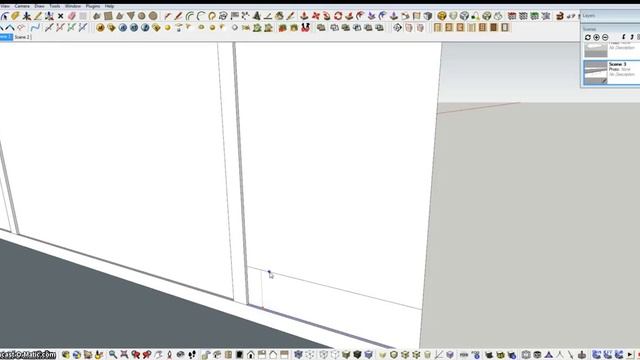Click the last tan door-panel icon

(x=505, y=27)
